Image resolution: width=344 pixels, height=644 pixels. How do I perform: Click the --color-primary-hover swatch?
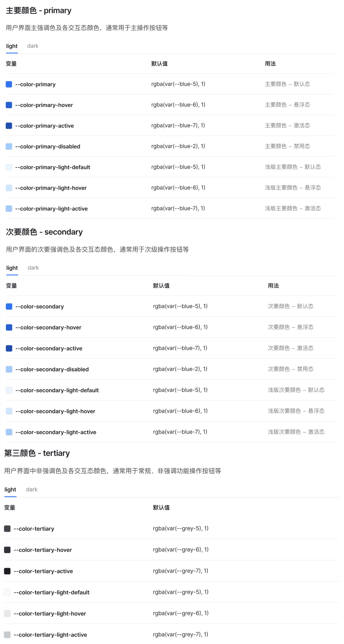tap(9, 105)
